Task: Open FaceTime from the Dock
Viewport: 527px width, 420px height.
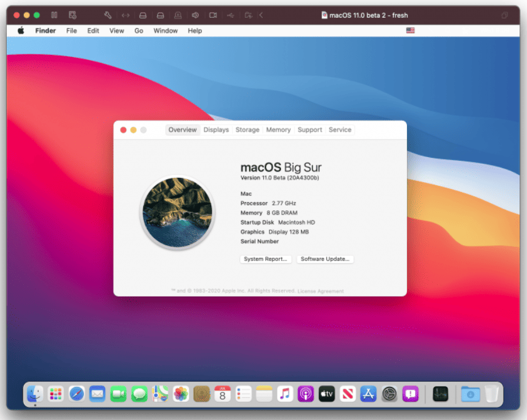Action: tap(118, 394)
